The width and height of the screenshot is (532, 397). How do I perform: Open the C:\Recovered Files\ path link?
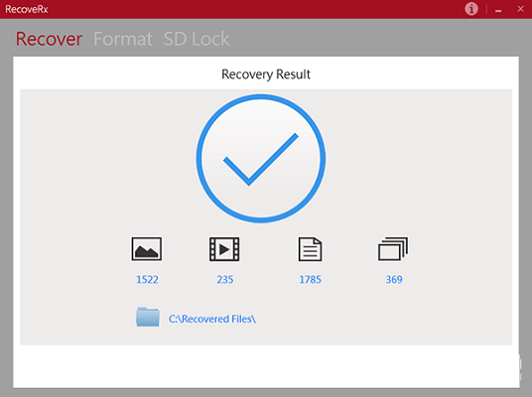point(212,319)
